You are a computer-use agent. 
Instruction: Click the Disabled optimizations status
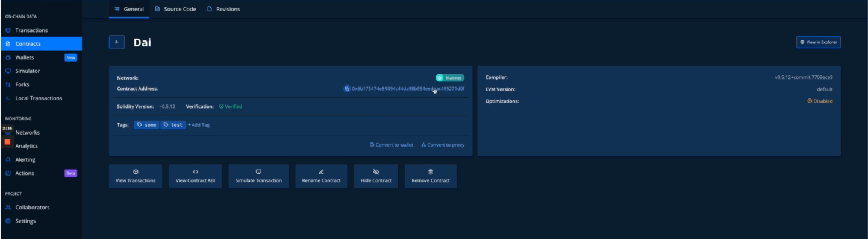coord(820,101)
